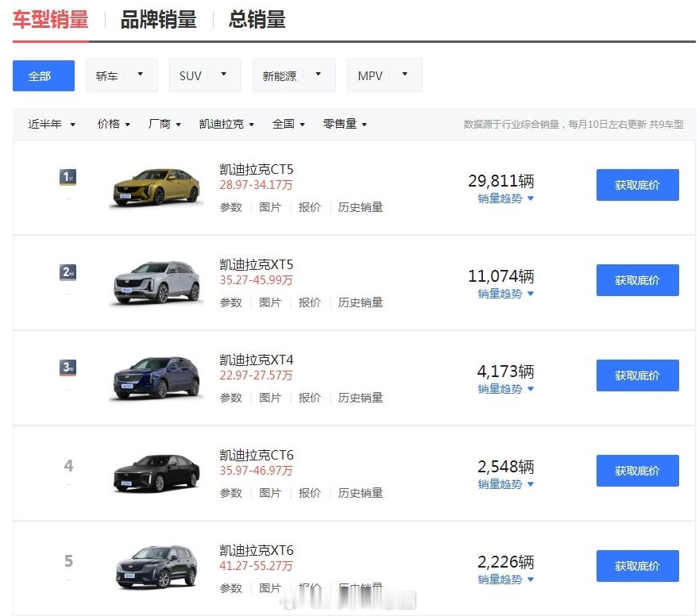Expand 销量趋势 under 2,548辆
The width and height of the screenshot is (699, 616).
(x=505, y=484)
